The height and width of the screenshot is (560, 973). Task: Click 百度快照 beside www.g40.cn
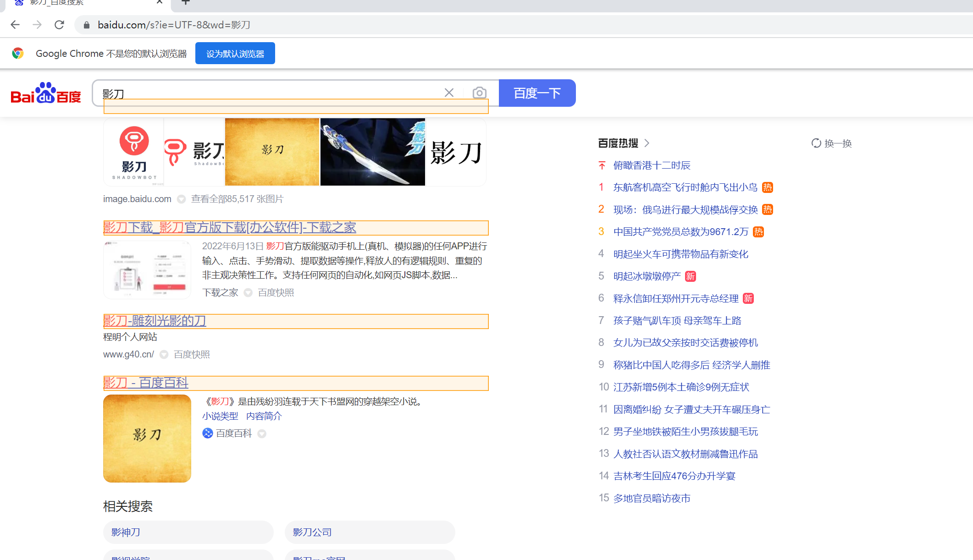[192, 354]
